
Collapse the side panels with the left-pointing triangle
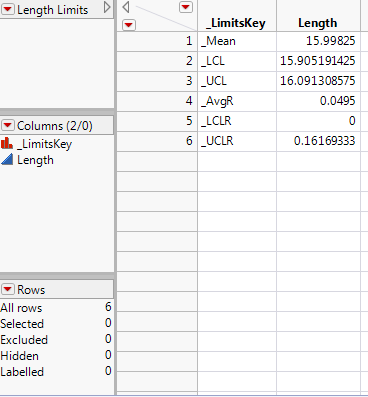click(126, 7)
